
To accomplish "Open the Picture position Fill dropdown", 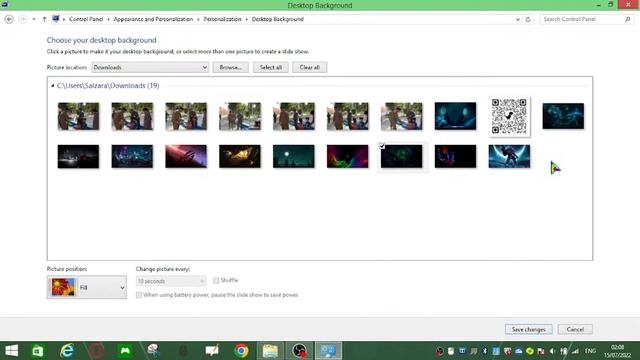I will (87, 287).
